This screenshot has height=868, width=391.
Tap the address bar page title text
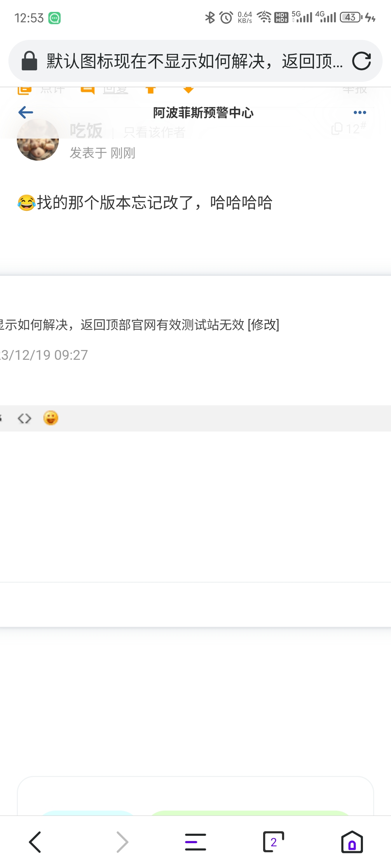(x=195, y=61)
